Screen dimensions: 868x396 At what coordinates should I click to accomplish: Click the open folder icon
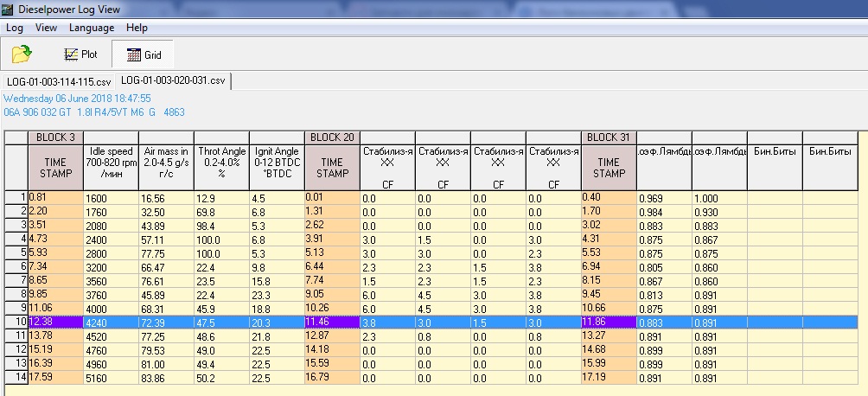point(22,54)
